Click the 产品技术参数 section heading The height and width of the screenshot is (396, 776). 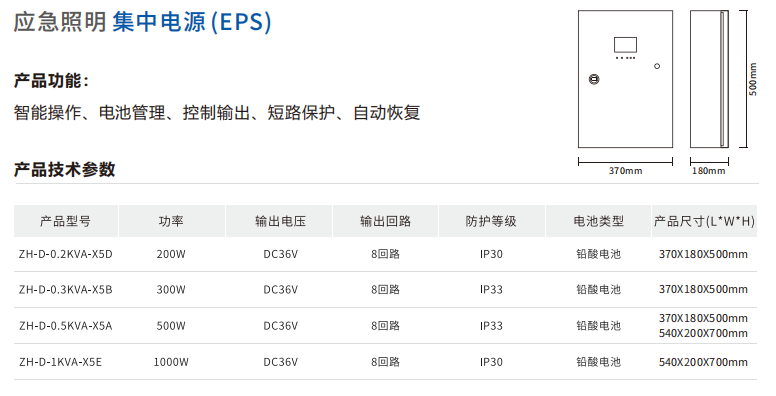coord(64,169)
